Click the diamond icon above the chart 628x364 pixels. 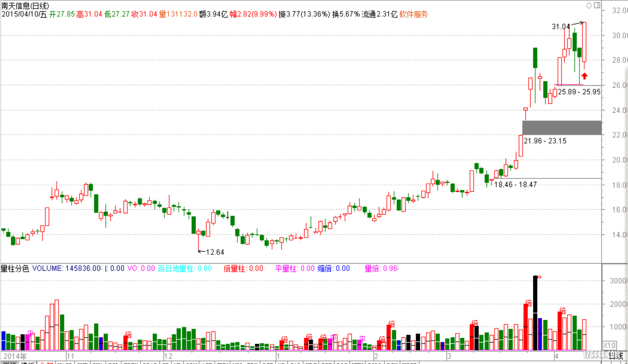[x=589, y=5]
